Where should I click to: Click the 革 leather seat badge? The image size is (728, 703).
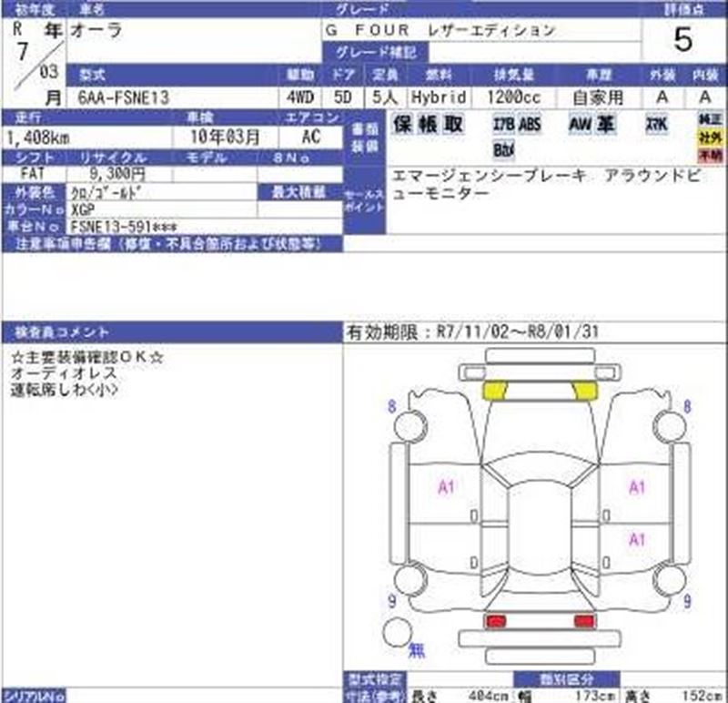click(606, 124)
